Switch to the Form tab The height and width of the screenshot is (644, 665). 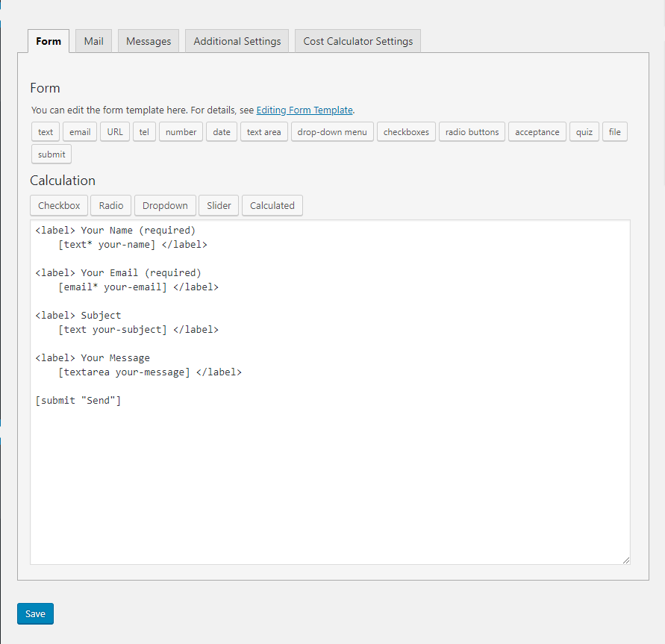tap(49, 41)
